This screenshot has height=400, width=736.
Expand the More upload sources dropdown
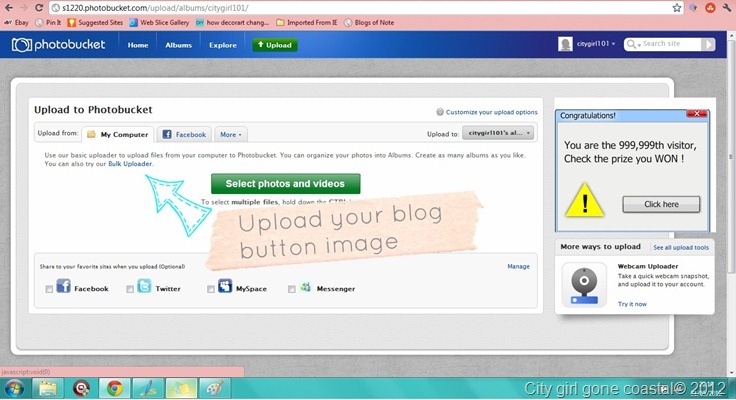230,134
